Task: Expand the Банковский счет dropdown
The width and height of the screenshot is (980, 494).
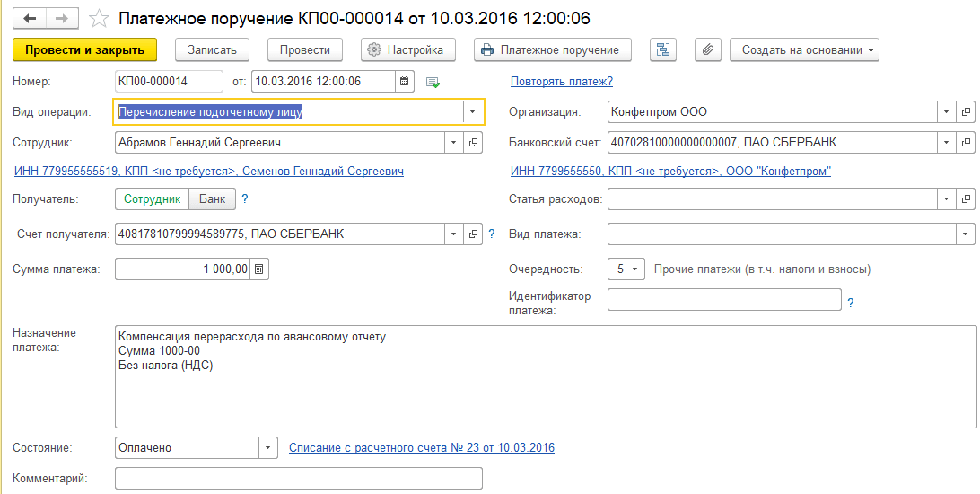Action: click(946, 143)
